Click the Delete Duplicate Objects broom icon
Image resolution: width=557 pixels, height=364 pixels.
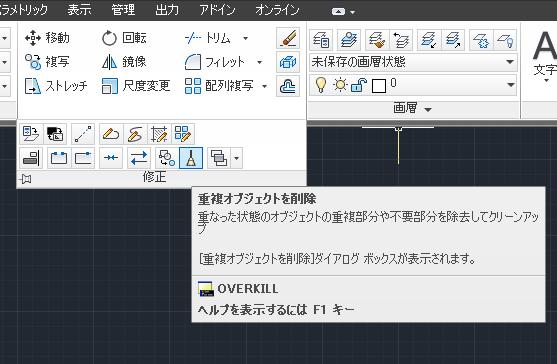(191, 158)
